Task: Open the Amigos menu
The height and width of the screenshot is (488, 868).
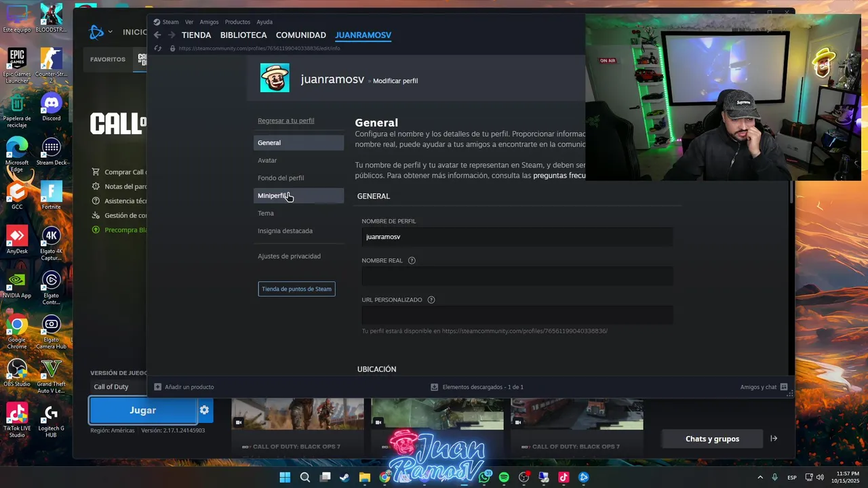Action: click(x=209, y=22)
